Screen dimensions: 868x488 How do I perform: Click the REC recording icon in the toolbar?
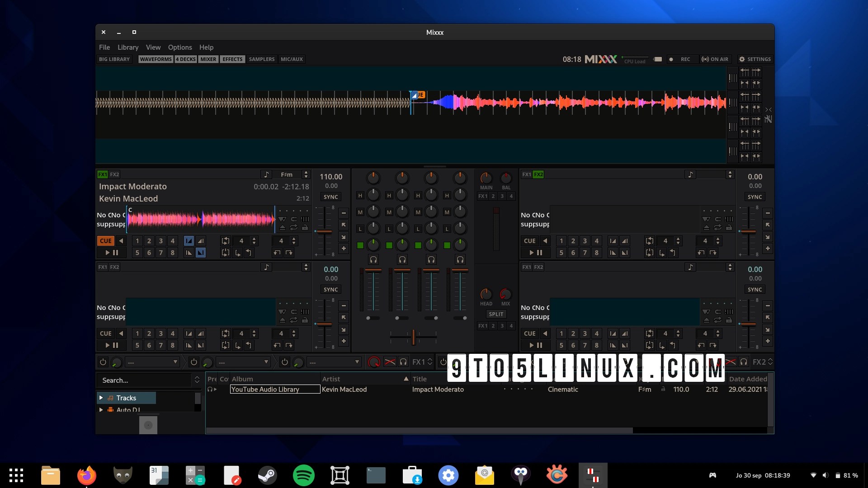(672, 59)
